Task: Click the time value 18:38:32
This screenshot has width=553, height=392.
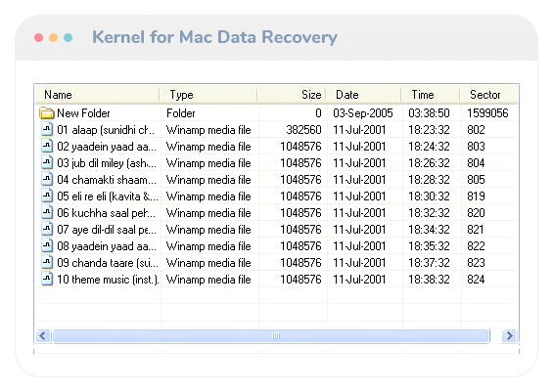Action: click(429, 279)
